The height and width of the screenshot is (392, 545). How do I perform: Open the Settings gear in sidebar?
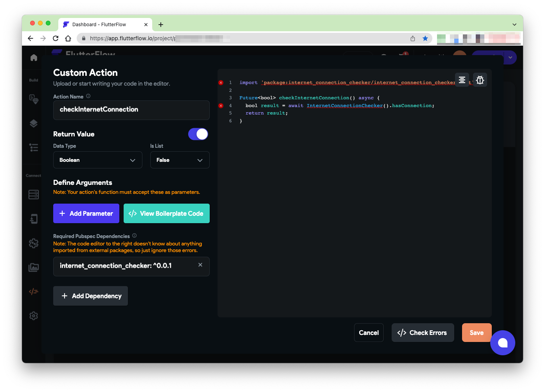click(x=34, y=316)
